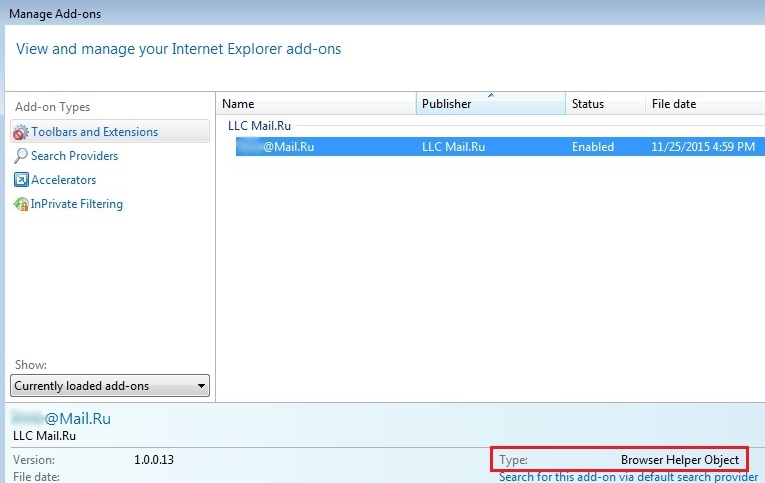Click the 11/25/2015 file date cell
Screen dimensions: 765x483
tap(702, 147)
